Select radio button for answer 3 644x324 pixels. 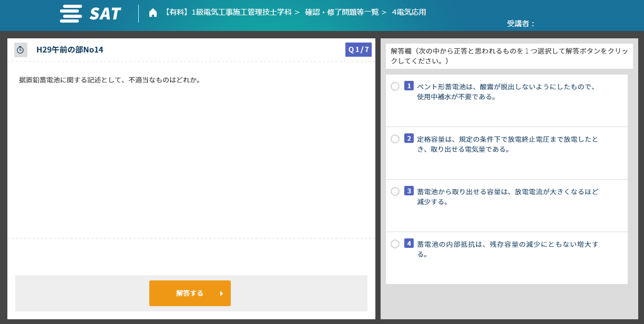[x=395, y=191]
